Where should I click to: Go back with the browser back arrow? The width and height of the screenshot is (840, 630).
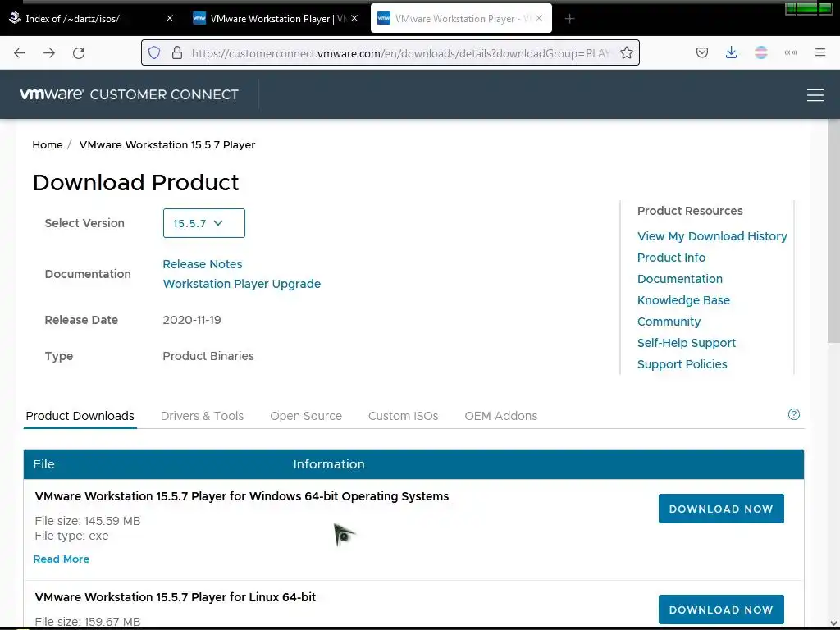point(20,53)
